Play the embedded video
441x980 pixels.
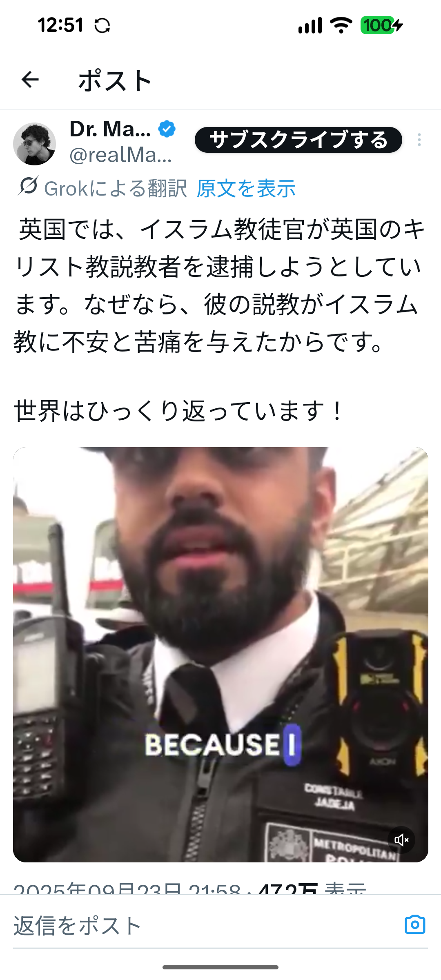click(220, 655)
